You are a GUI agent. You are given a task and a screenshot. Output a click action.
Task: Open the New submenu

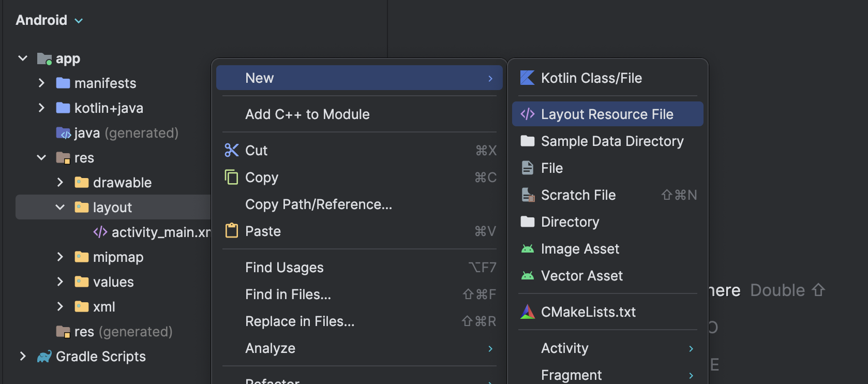point(360,78)
